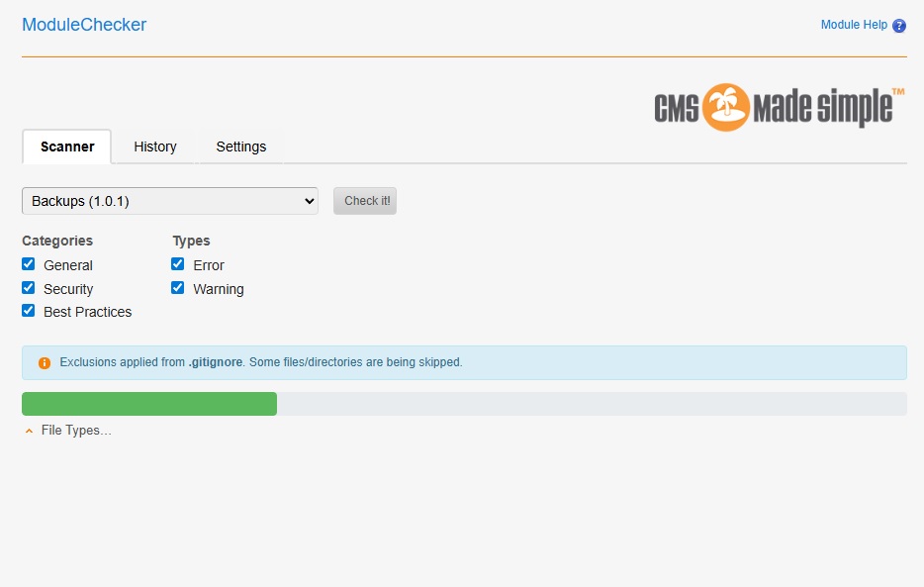Viewport: 924px width, 587px height.
Task: Click the orange info icon in exclusions notice
Action: [45, 363]
